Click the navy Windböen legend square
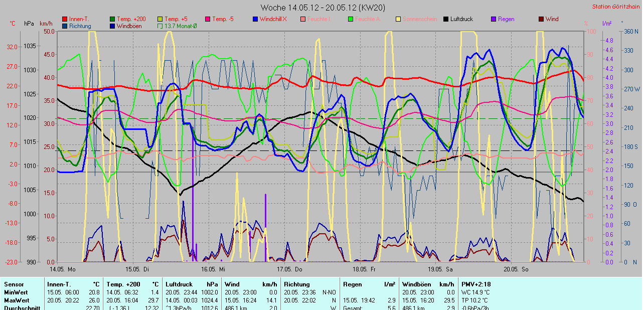This screenshot has height=310, width=644. point(112,26)
